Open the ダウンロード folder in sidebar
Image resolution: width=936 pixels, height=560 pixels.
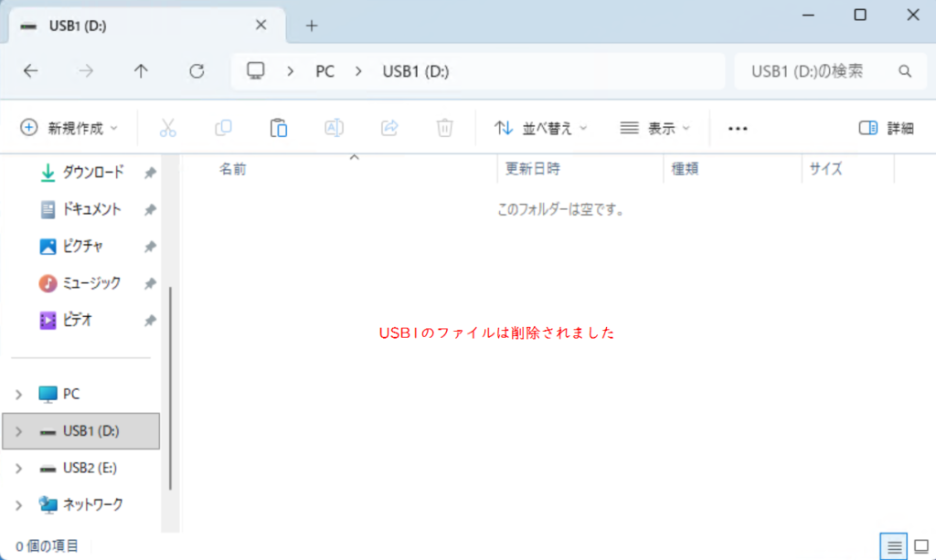pos(91,173)
